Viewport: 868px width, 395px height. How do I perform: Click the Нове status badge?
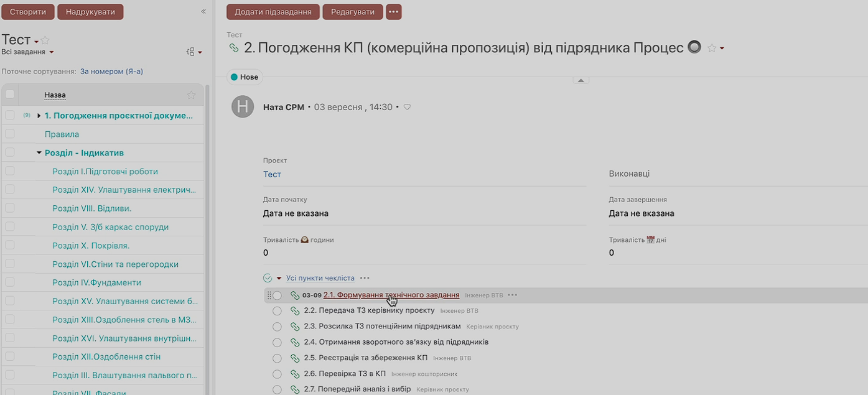(x=245, y=77)
